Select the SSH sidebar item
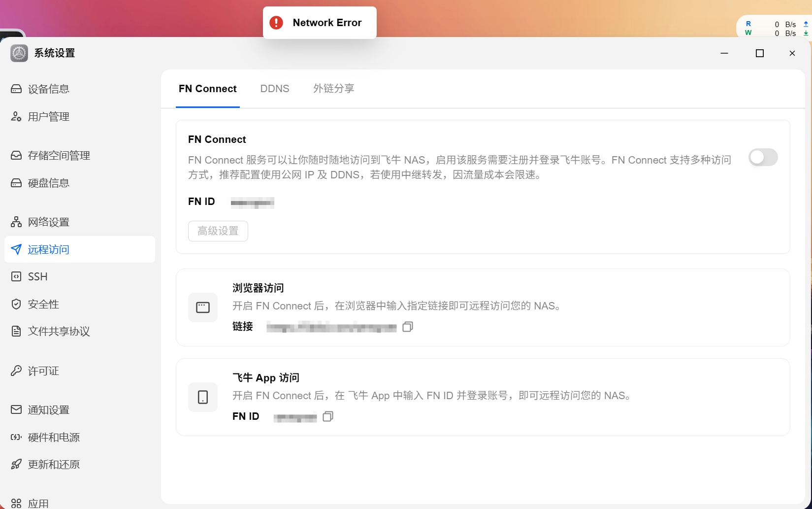This screenshot has height=509, width=812. [x=80, y=277]
